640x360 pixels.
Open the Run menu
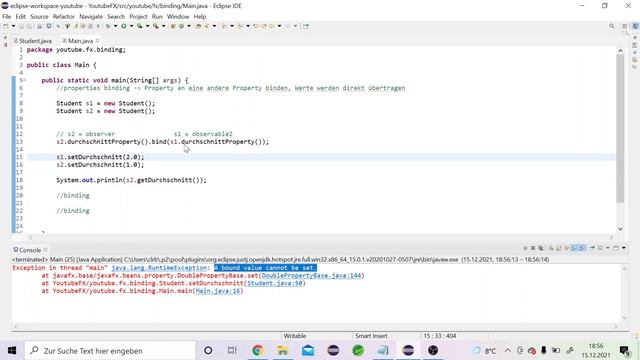(x=157, y=17)
